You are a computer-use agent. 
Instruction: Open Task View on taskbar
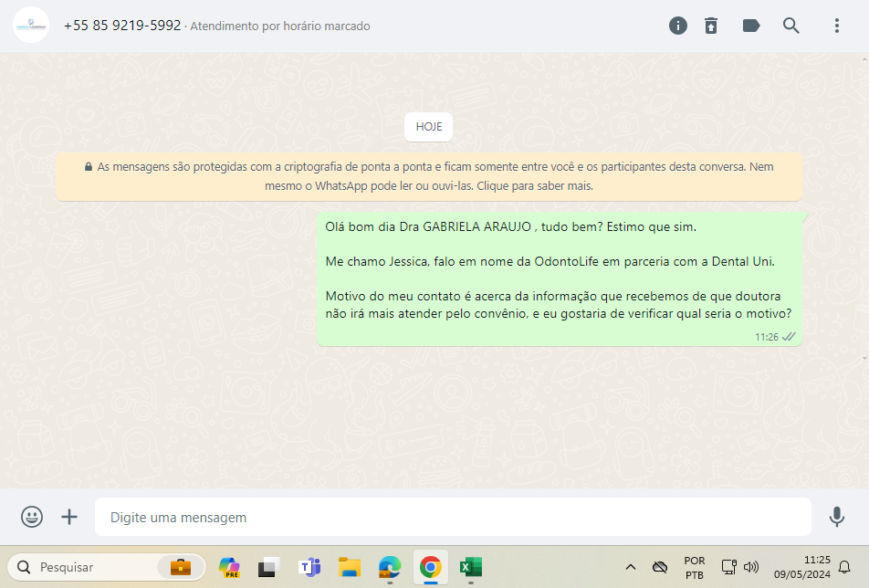click(x=268, y=567)
